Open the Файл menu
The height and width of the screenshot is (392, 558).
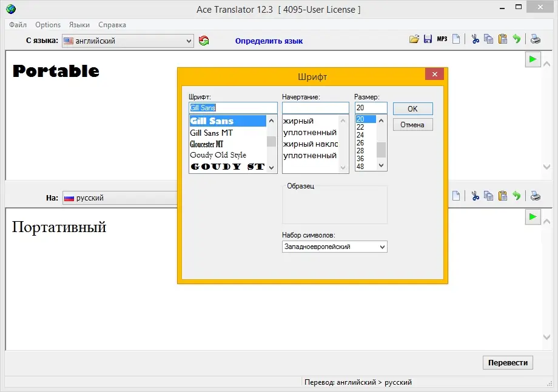(18, 25)
